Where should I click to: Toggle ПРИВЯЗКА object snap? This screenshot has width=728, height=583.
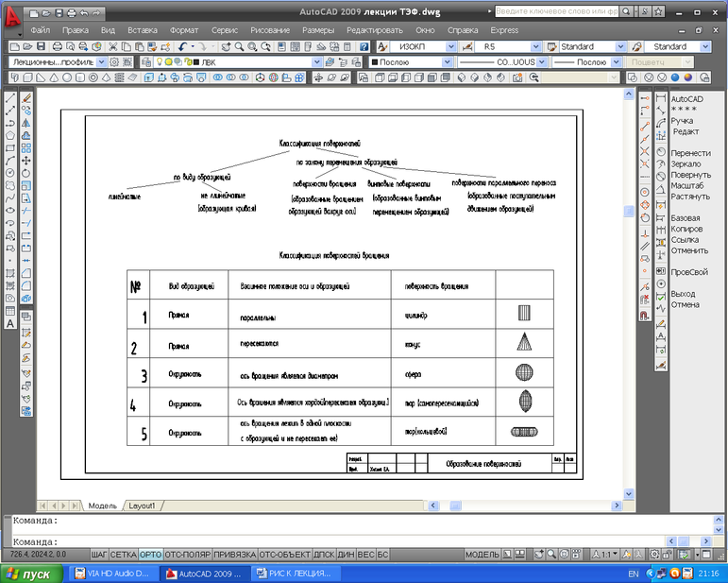234,554
